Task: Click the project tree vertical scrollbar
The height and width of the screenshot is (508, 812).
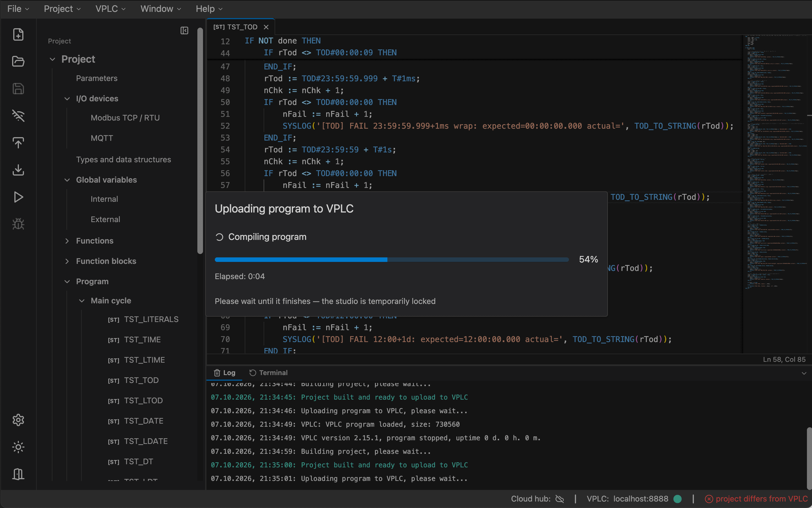Action: pos(200,141)
